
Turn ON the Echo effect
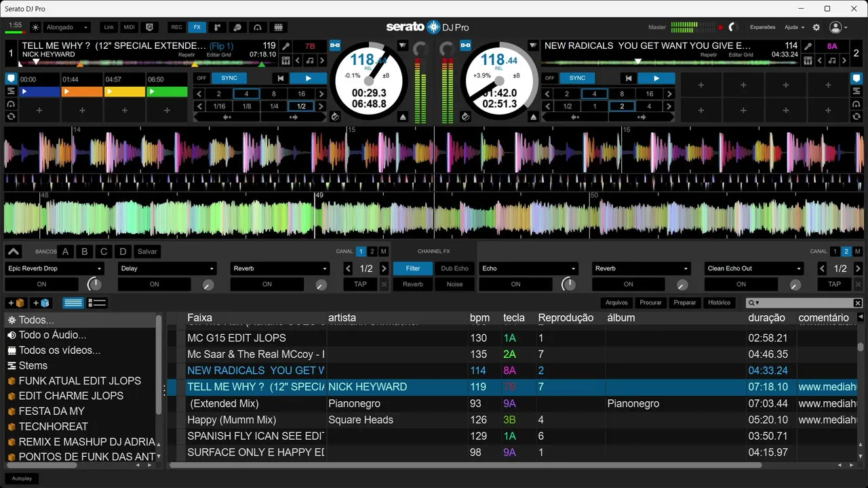click(516, 285)
